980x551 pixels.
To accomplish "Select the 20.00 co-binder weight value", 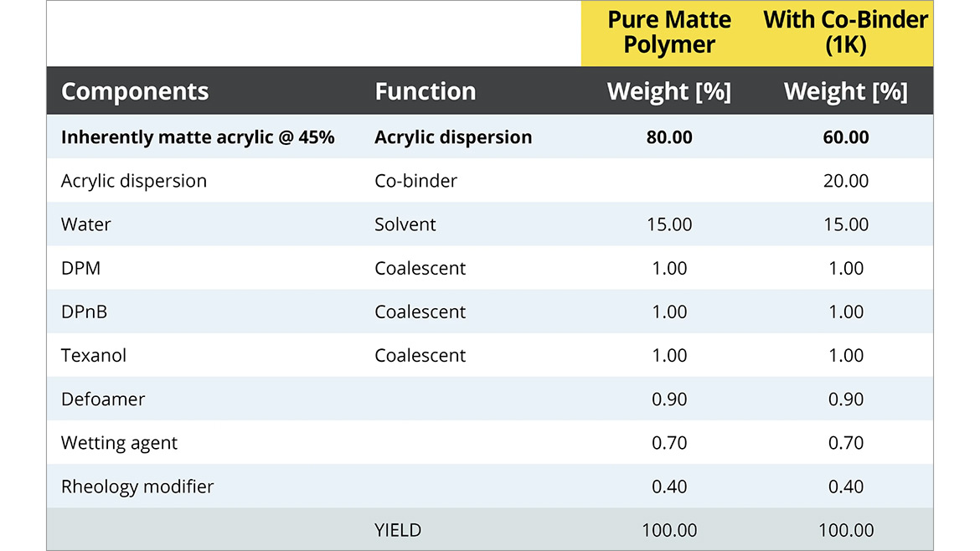I will click(846, 181).
